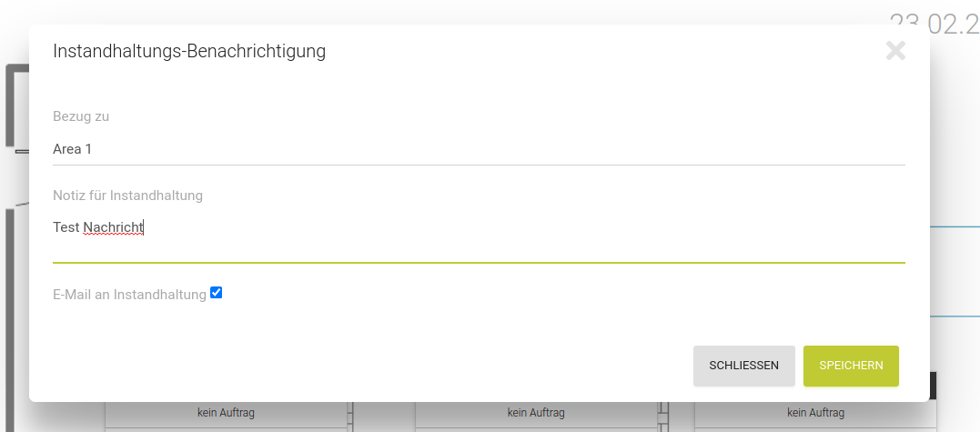Click the empty second line of the note area

479,248
